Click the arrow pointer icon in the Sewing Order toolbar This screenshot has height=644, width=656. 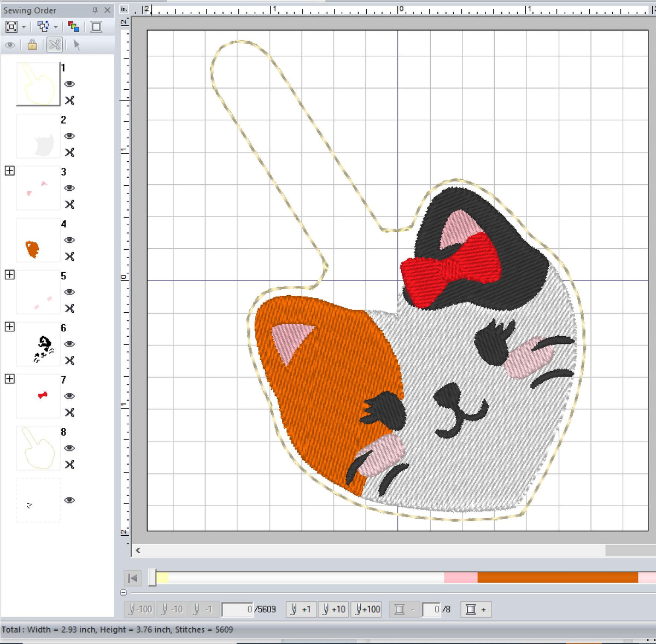pyautogui.click(x=77, y=45)
